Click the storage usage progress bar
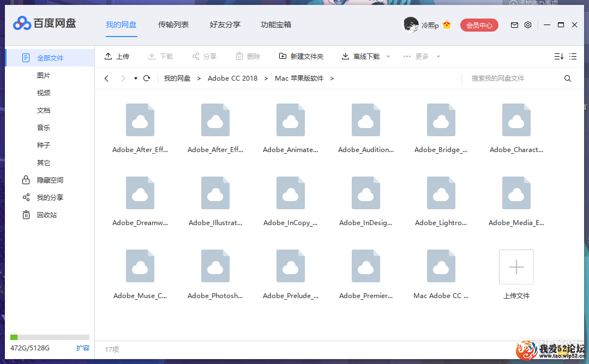This screenshot has height=364, width=589. pyautogui.click(x=50, y=337)
